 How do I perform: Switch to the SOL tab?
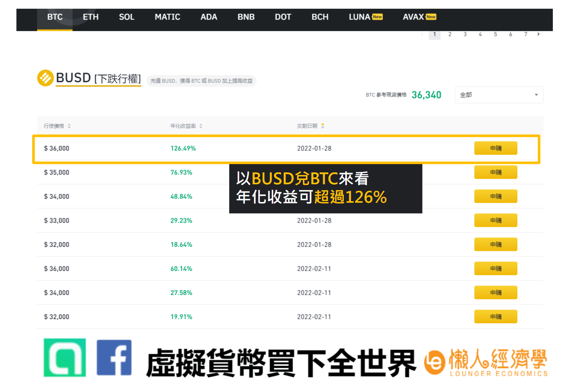click(x=126, y=17)
